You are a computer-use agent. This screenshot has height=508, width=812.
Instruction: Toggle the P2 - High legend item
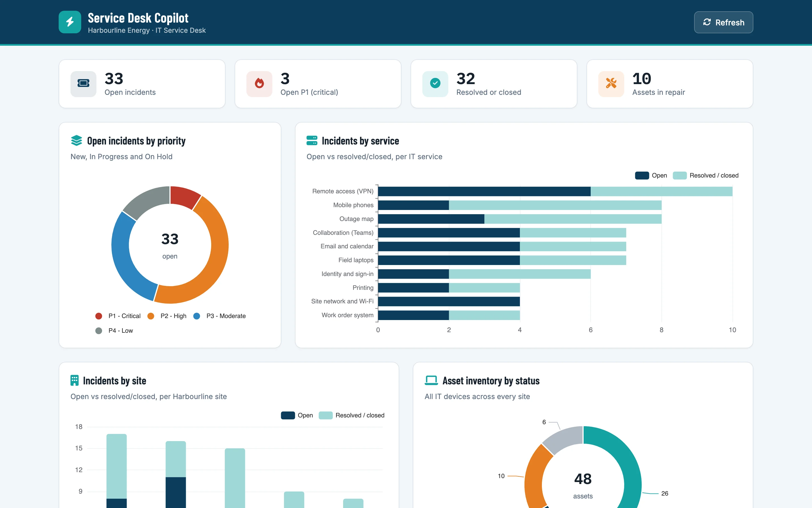[167, 316]
